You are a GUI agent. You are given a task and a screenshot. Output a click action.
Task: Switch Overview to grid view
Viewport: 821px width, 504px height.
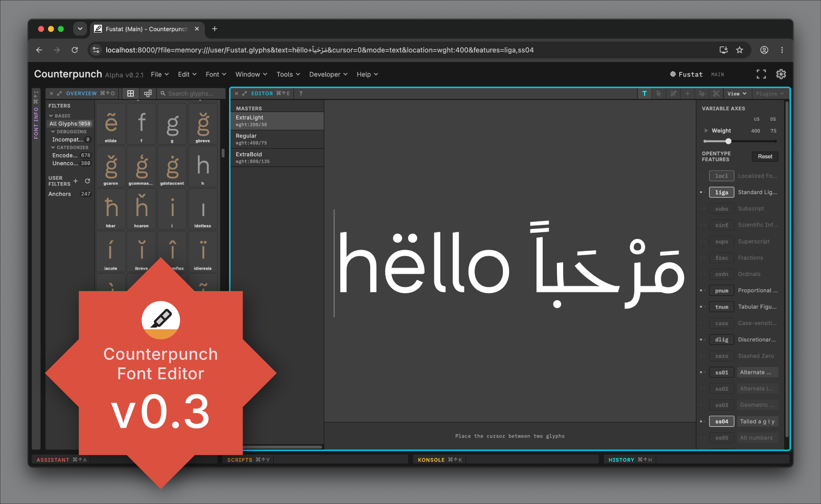tap(131, 94)
